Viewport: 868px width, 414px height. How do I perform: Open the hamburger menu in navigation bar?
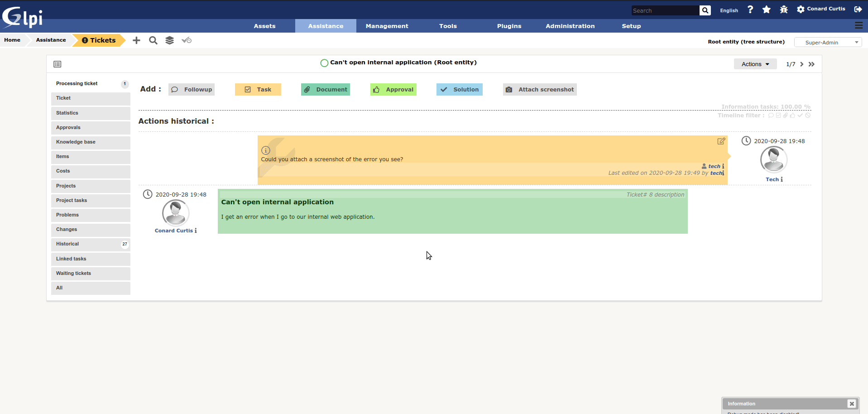[858, 25]
